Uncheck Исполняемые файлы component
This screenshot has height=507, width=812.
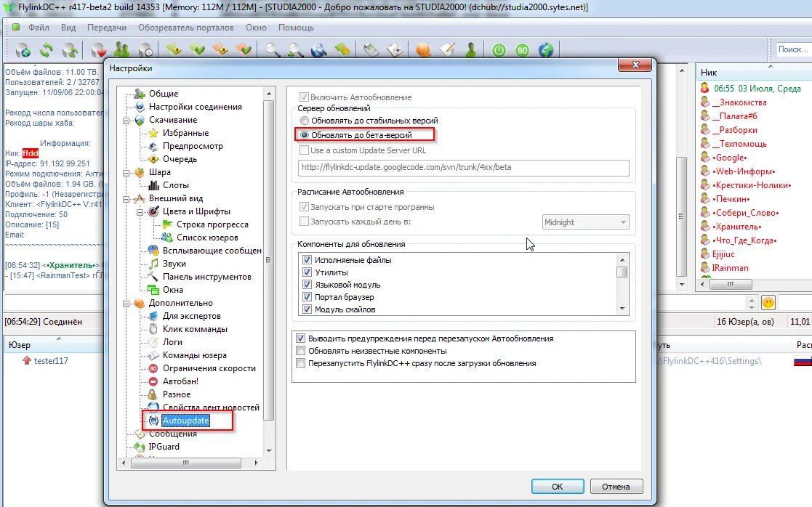307,260
